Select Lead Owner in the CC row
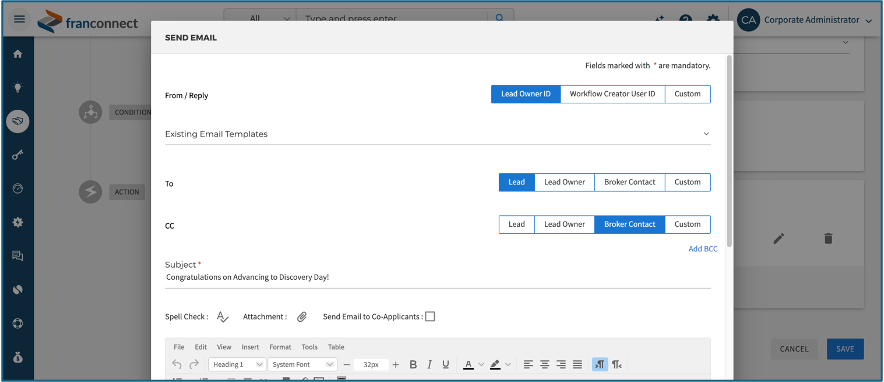Screen dimensions: 884x382 (564, 224)
